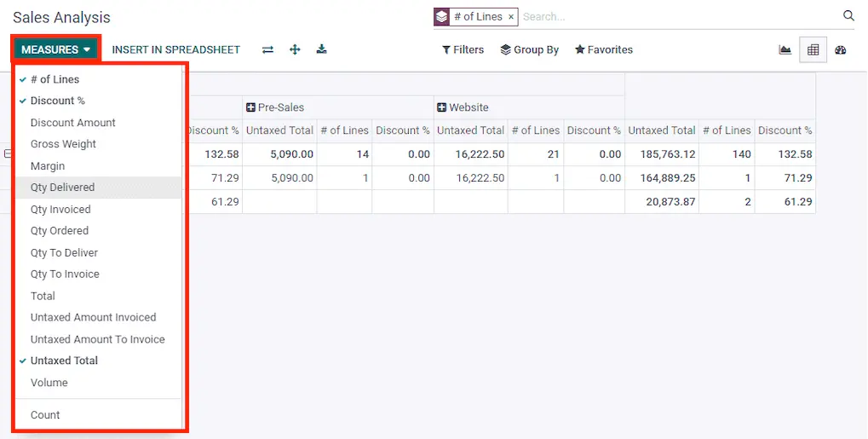Open the dashboard view icon
This screenshot has width=868, height=439.
(841, 49)
